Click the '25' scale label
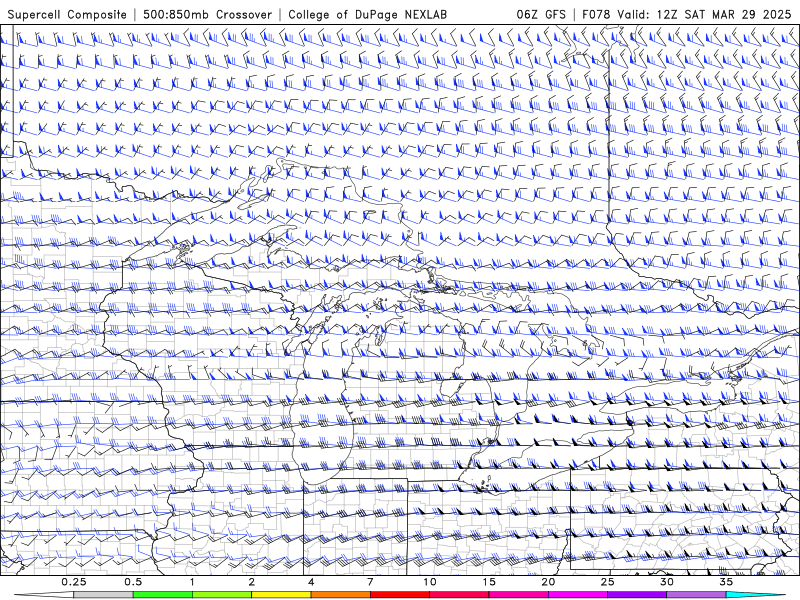Viewport: 800px width, 600px height. [x=607, y=582]
